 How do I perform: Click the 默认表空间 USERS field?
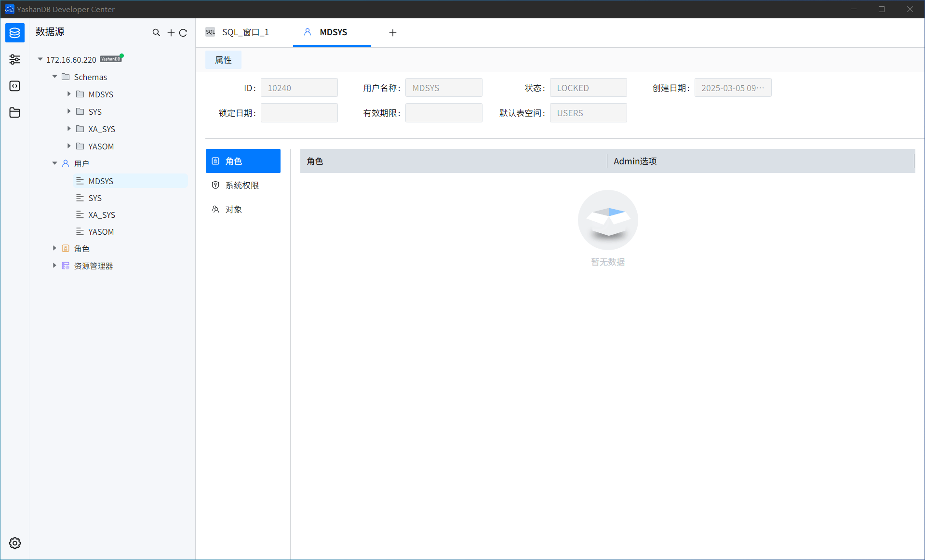[588, 113]
